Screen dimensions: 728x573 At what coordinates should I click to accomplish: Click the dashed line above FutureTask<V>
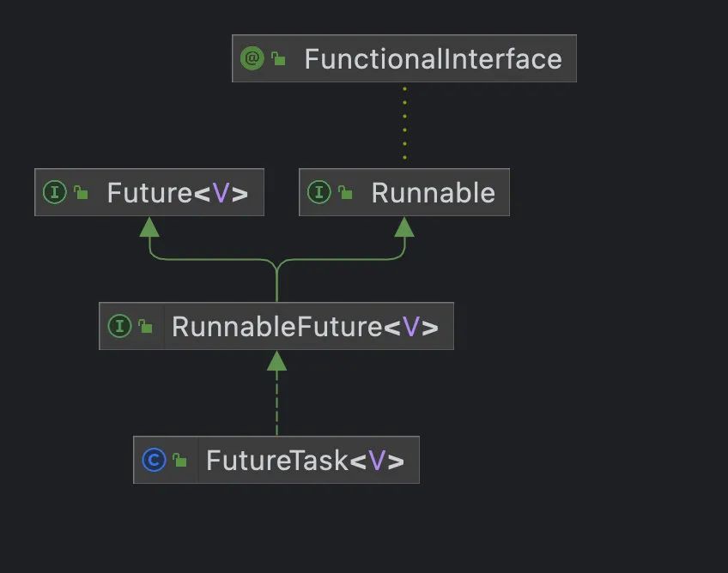[276, 407]
